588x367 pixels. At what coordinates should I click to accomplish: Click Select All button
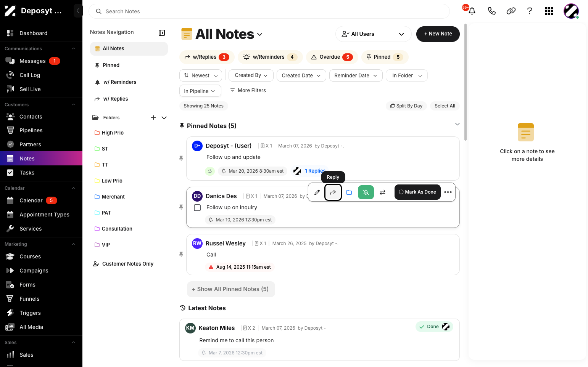click(x=445, y=106)
